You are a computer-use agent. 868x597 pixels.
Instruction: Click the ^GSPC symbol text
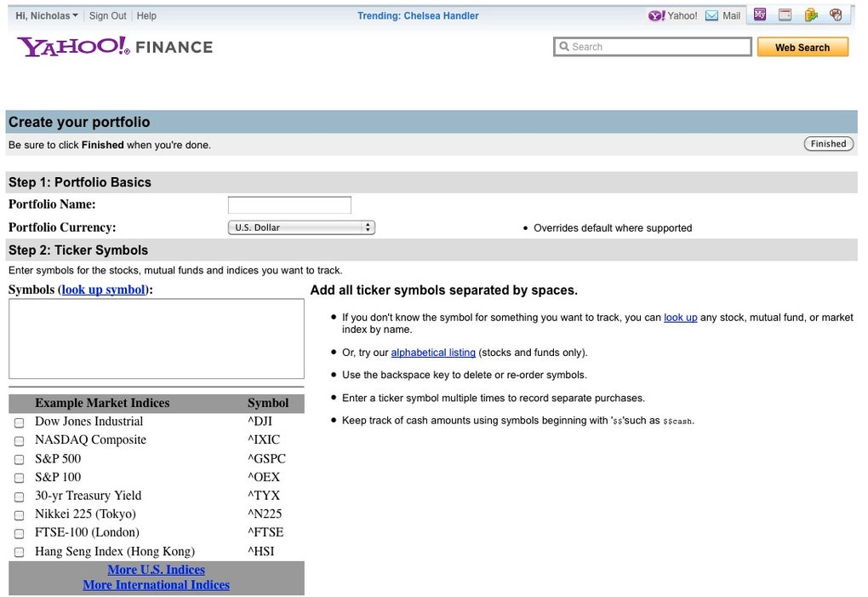click(x=267, y=458)
